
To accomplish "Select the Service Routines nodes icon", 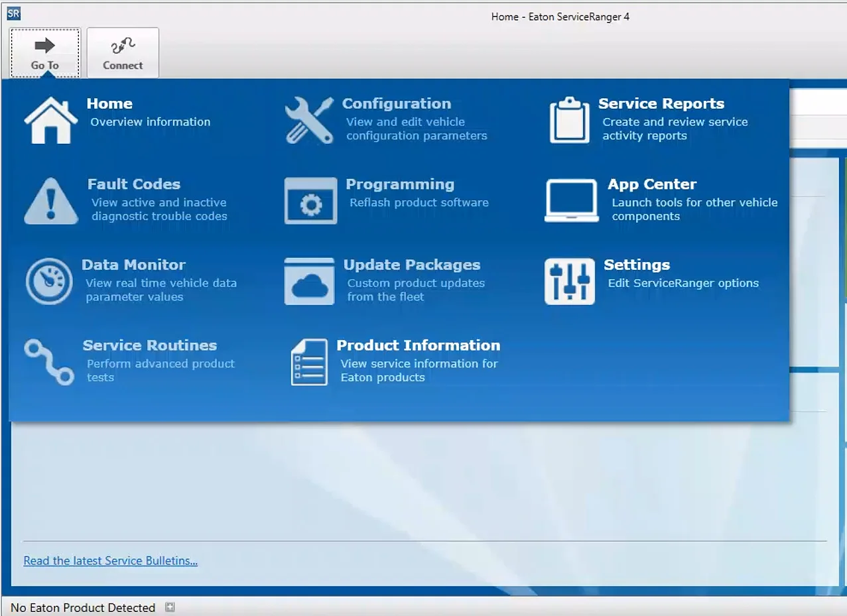I will click(49, 362).
